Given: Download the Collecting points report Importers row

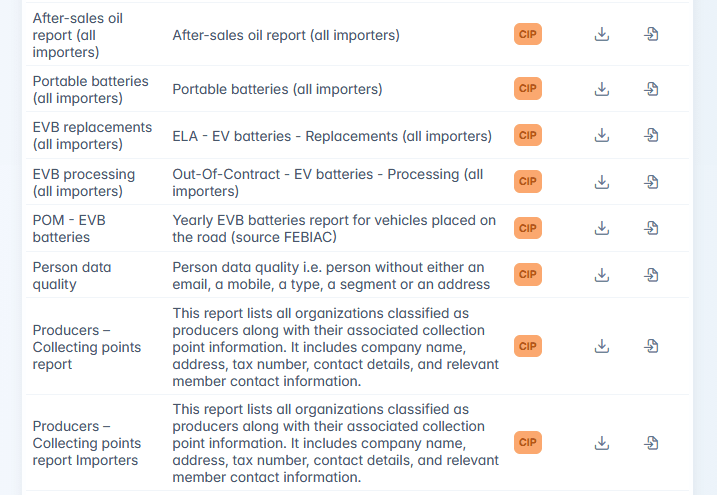Looking at the screenshot, I should 602,442.
